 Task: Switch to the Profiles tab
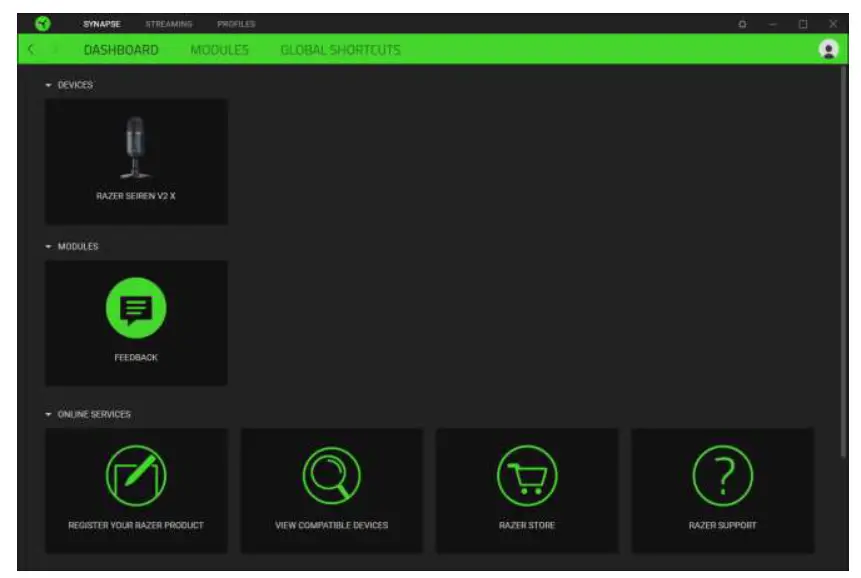coord(236,24)
